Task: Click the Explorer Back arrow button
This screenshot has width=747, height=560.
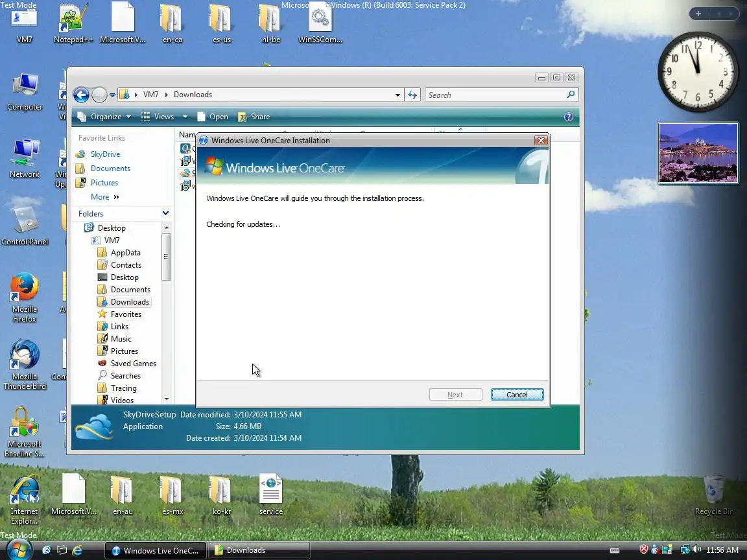Action: pos(82,95)
